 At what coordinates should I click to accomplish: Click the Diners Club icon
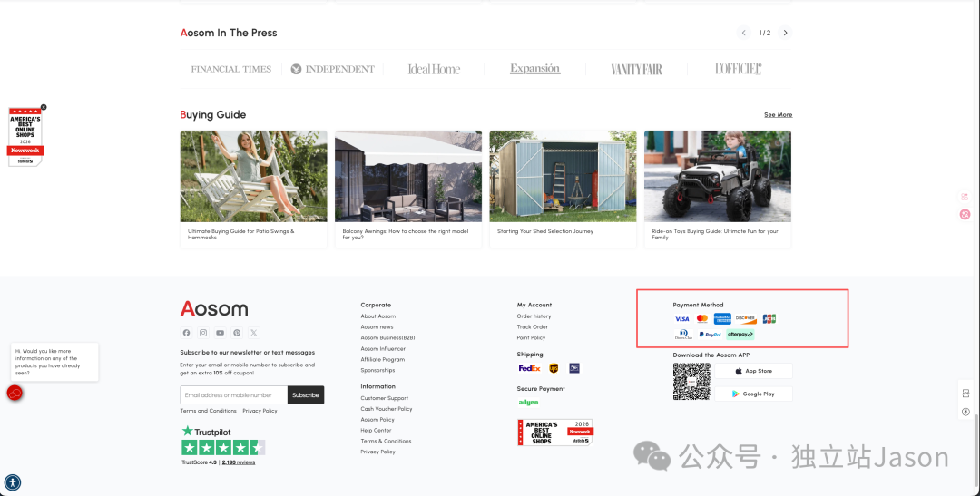point(683,335)
